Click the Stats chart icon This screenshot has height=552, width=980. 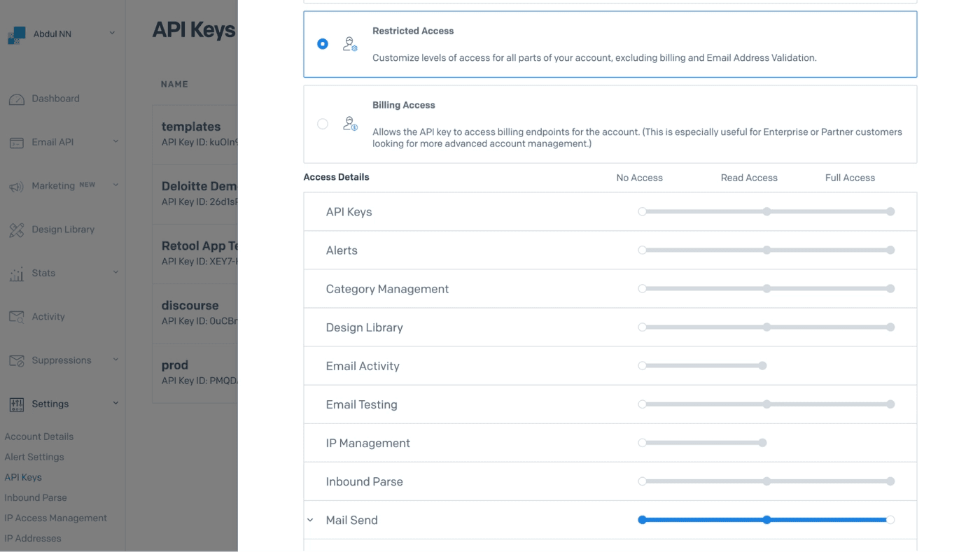(16, 274)
